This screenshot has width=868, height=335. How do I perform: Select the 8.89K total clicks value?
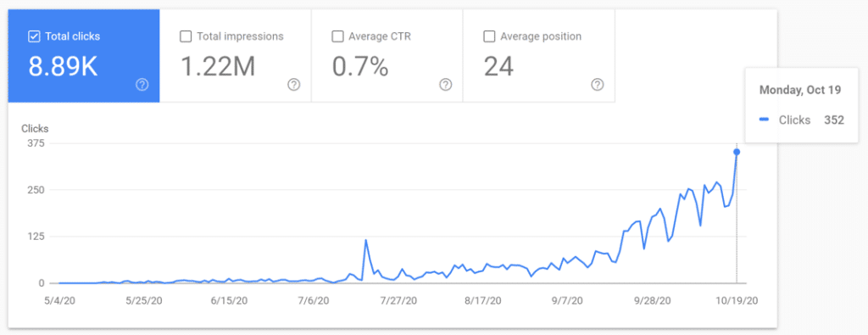[x=63, y=66]
